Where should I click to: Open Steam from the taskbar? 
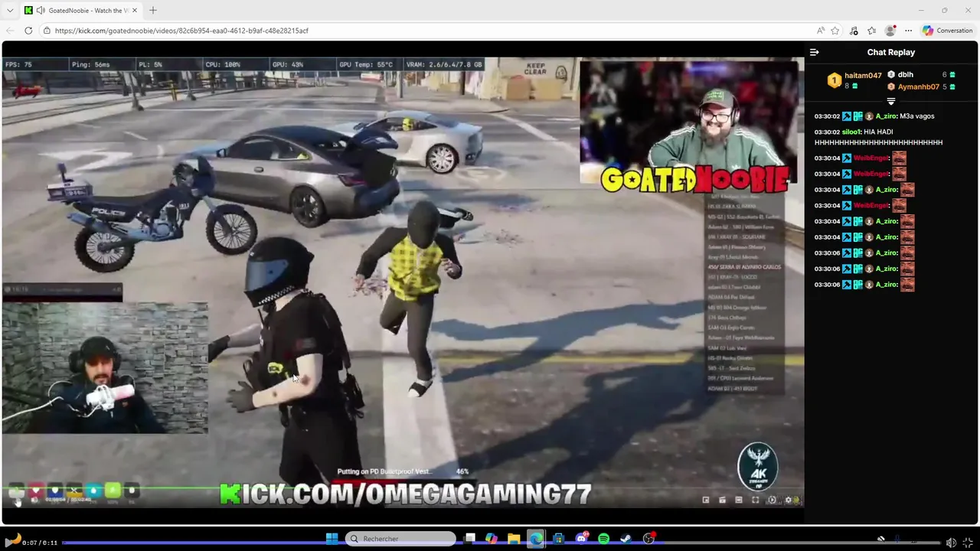click(x=626, y=539)
